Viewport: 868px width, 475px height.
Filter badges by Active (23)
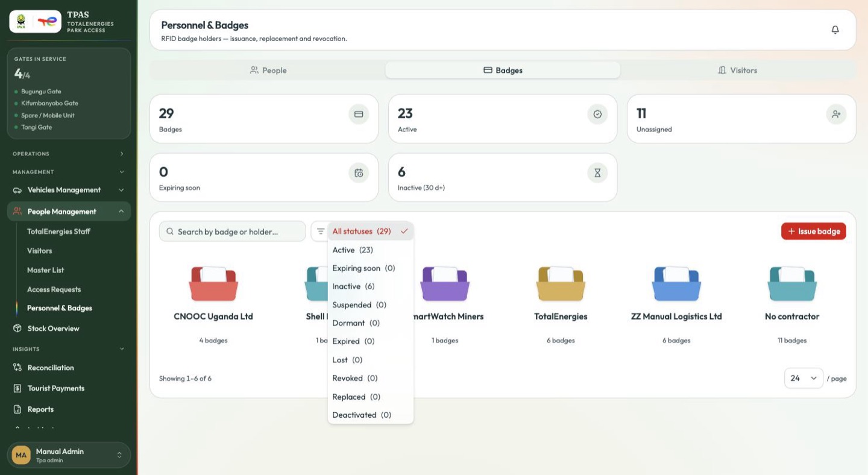(x=371, y=250)
